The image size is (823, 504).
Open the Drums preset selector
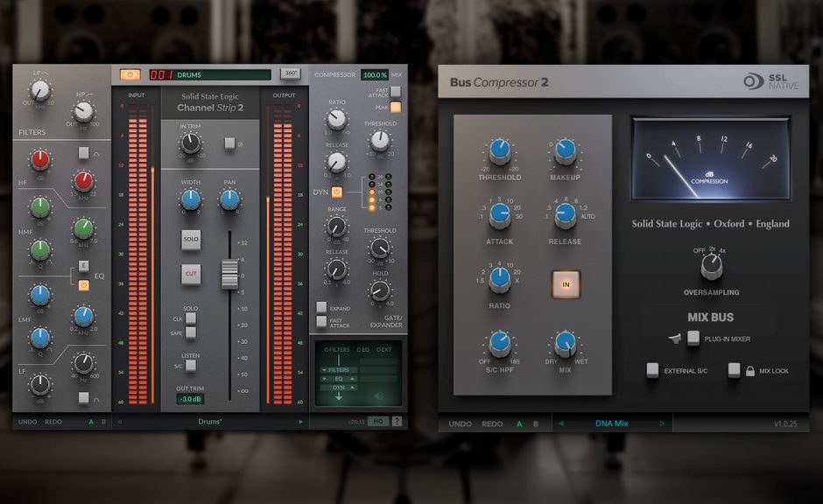pos(209,421)
